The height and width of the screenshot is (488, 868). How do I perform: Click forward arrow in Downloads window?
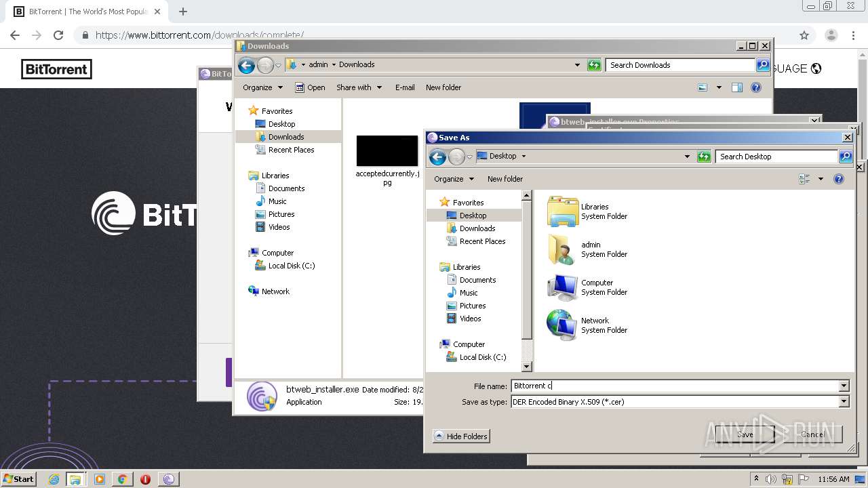265,65
